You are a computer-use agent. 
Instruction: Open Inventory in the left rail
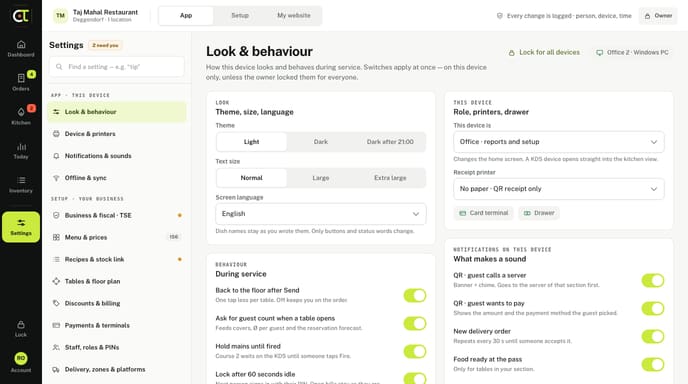[21, 184]
